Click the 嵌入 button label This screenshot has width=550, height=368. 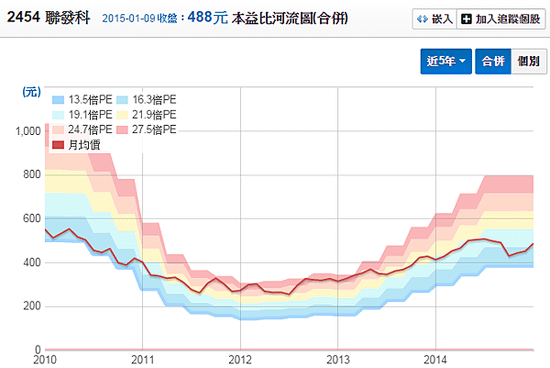click(442, 19)
